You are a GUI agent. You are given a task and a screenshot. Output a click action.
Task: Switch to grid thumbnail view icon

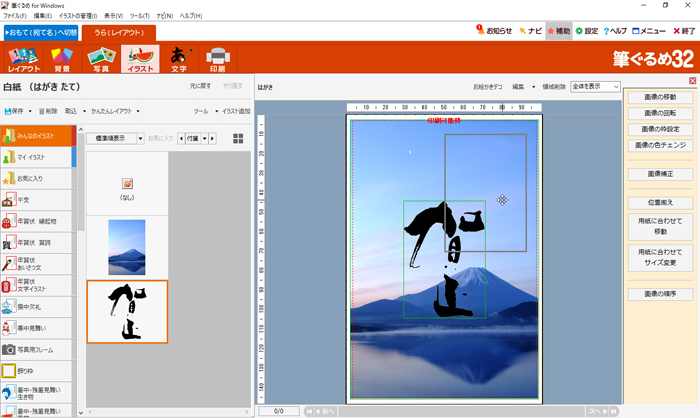click(238, 138)
